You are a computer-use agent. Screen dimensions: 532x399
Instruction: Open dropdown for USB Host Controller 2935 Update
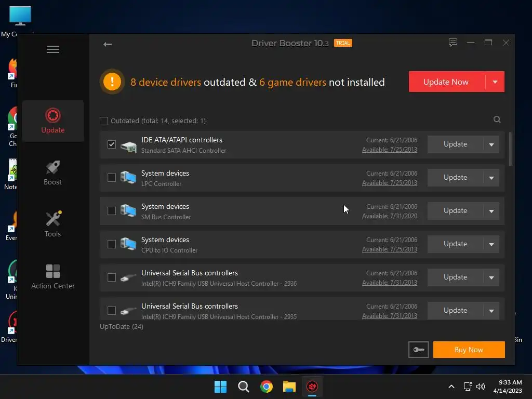pyautogui.click(x=491, y=311)
